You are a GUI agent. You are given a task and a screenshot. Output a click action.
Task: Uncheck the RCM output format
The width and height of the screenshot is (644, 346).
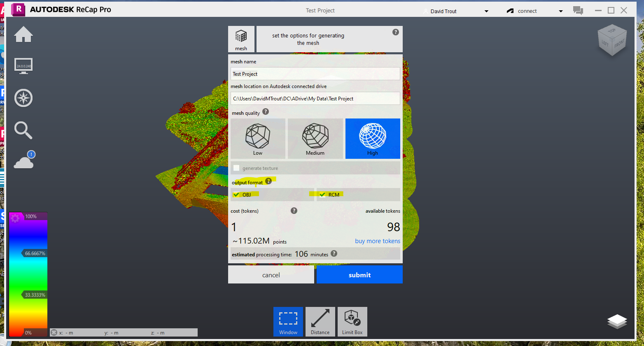click(x=322, y=194)
